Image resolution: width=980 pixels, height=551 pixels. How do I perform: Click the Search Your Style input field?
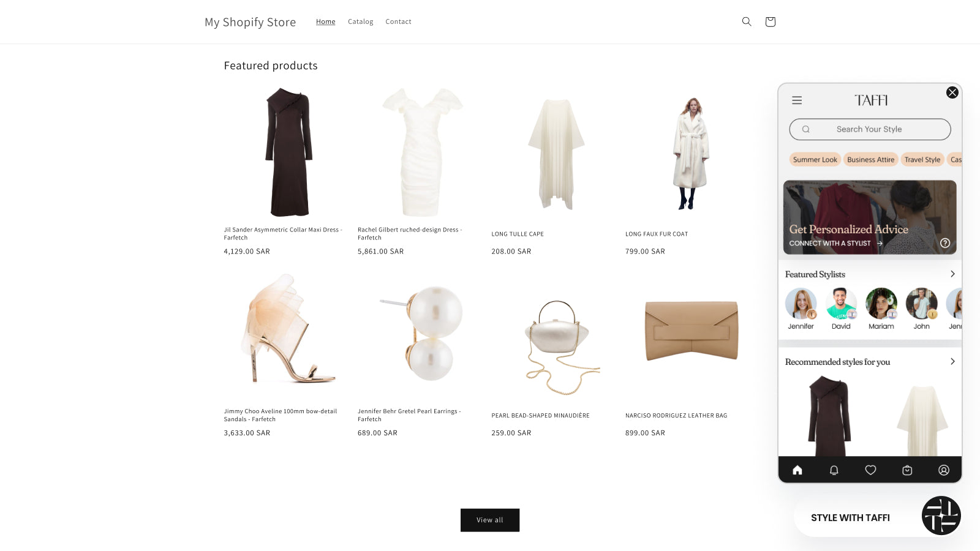(870, 129)
